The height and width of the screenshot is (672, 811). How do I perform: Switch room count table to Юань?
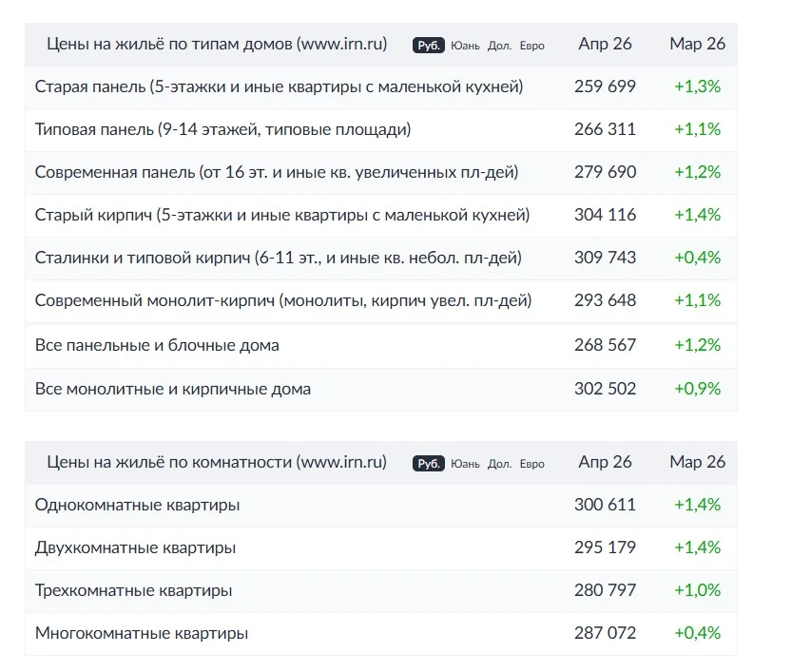(x=465, y=464)
